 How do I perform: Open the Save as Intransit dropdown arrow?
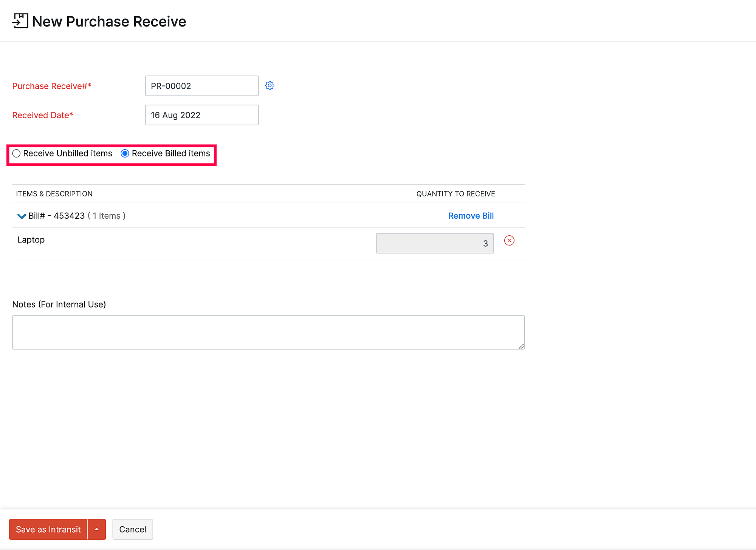pos(97,529)
